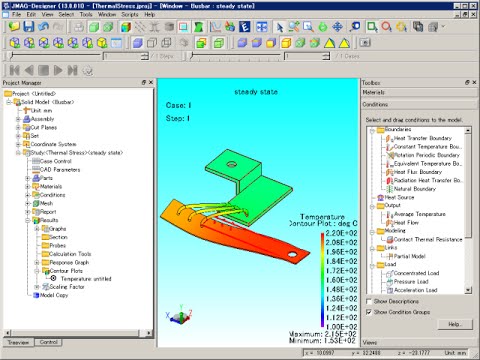Click the steps slider handle
480x360 pixels.
point(11,56)
